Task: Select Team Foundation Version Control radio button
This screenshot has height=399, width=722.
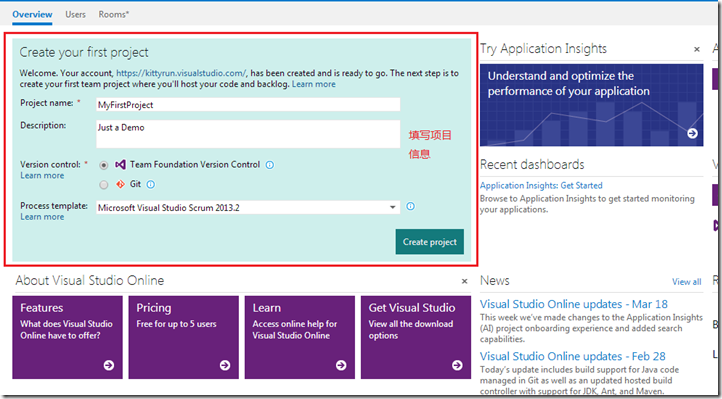Action: [x=104, y=165]
